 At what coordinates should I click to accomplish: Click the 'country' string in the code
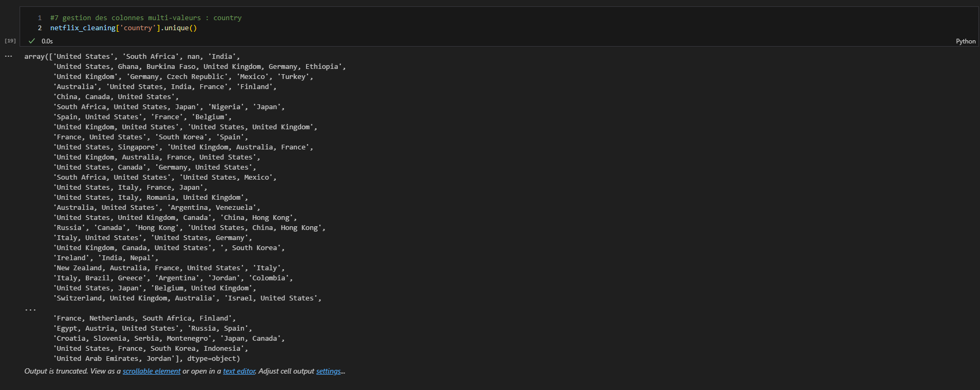pyautogui.click(x=138, y=28)
